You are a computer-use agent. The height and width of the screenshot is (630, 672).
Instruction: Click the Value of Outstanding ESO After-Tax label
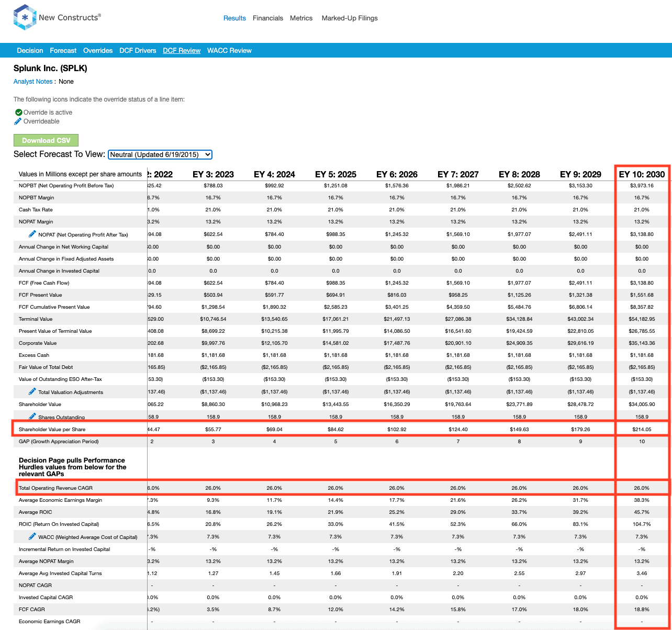click(61, 379)
